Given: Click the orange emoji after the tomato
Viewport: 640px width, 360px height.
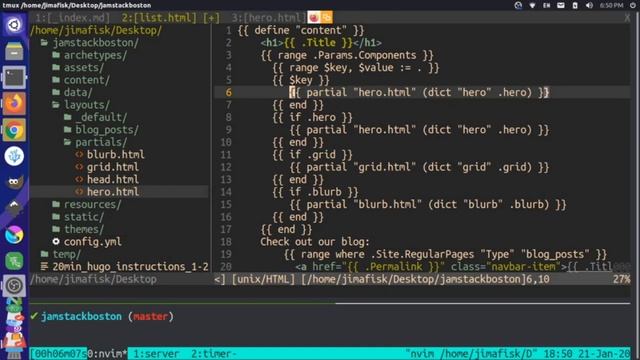Looking at the screenshot, I should tap(326, 18).
